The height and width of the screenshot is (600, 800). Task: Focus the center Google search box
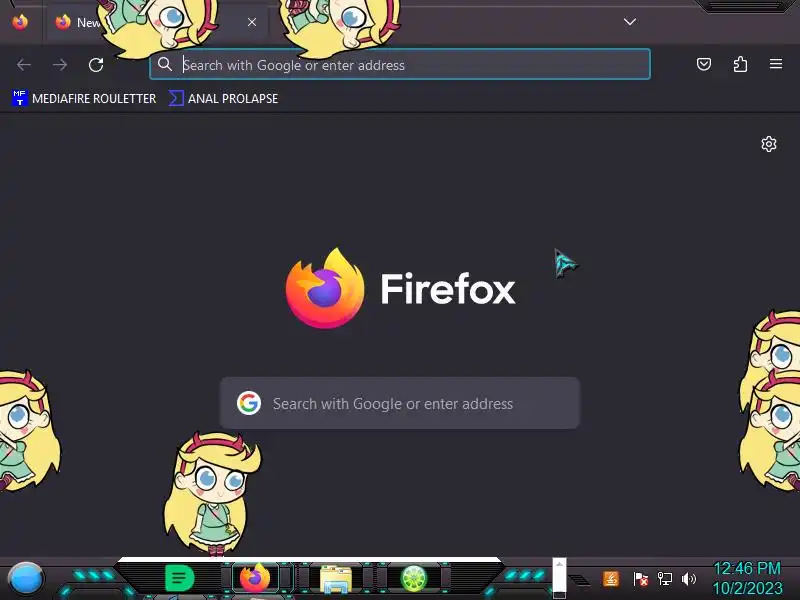(400, 403)
